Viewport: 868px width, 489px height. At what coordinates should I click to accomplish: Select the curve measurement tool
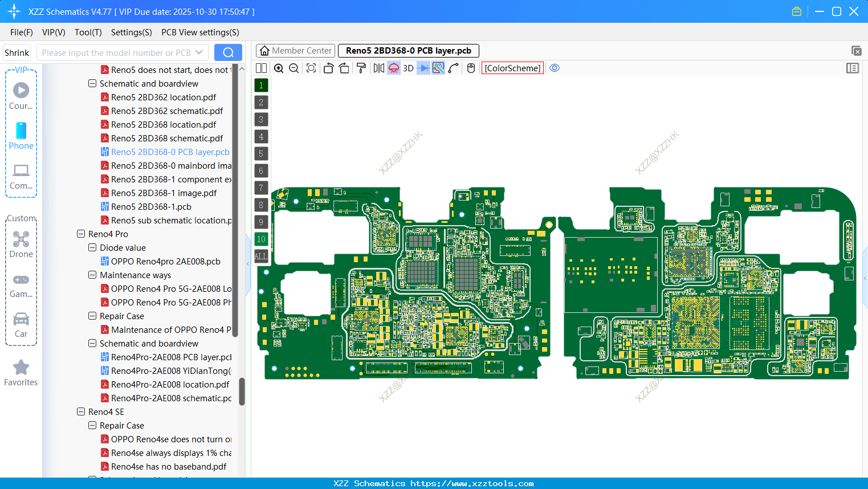coord(453,68)
